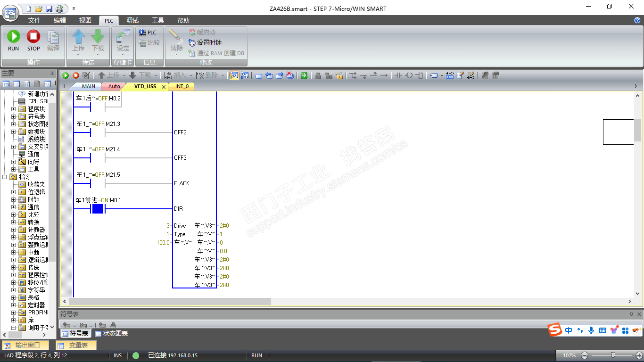Click the 设置时钟 (set clock) command
The image size is (644, 362).
(x=205, y=42)
